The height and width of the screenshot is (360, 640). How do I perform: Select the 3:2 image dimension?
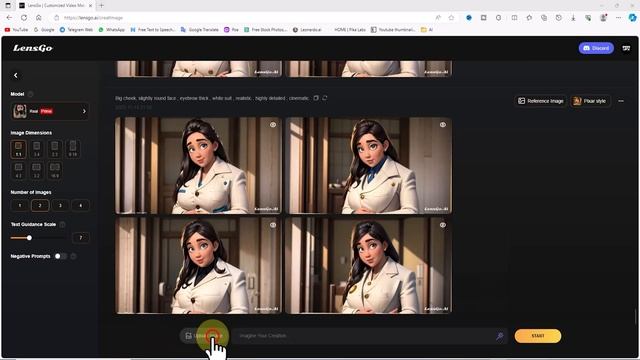coord(37,171)
